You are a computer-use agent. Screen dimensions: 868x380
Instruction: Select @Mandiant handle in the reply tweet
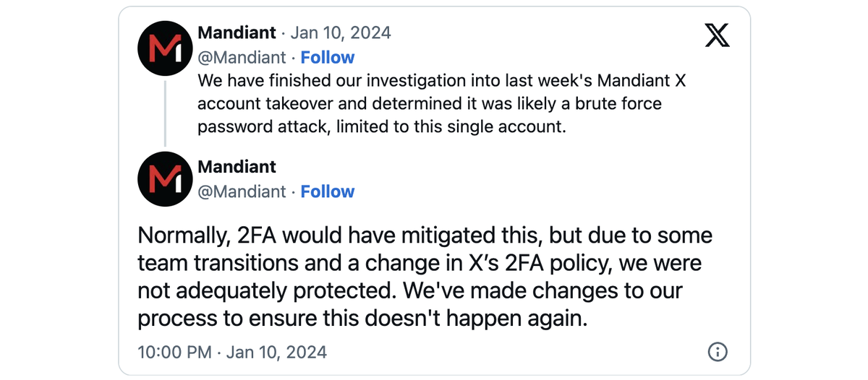click(x=242, y=191)
